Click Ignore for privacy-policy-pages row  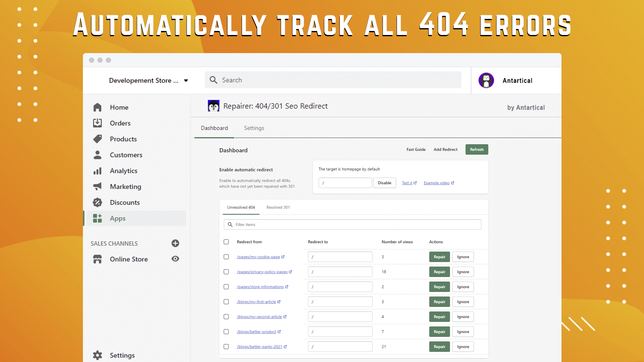(x=463, y=271)
